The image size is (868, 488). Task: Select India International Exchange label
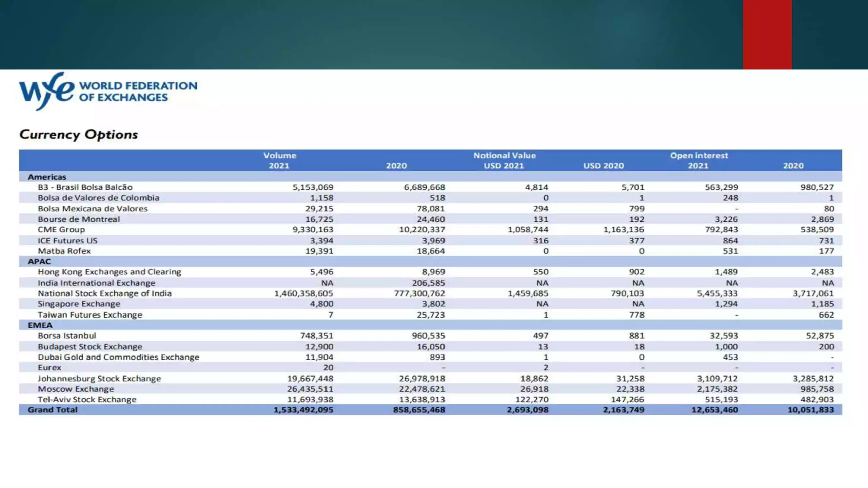pyautogui.click(x=96, y=283)
